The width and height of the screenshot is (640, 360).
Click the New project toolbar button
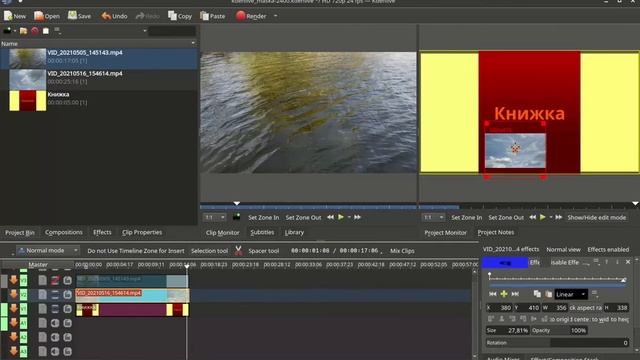point(15,16)
